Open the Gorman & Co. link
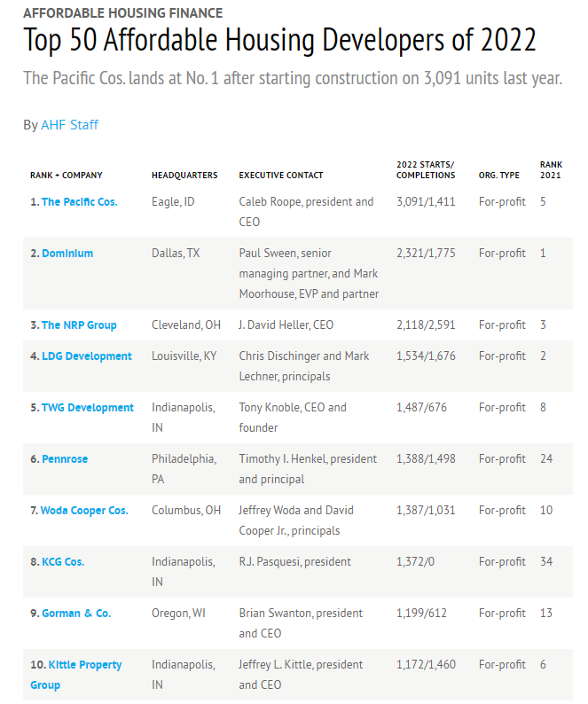 coord(76,614)
